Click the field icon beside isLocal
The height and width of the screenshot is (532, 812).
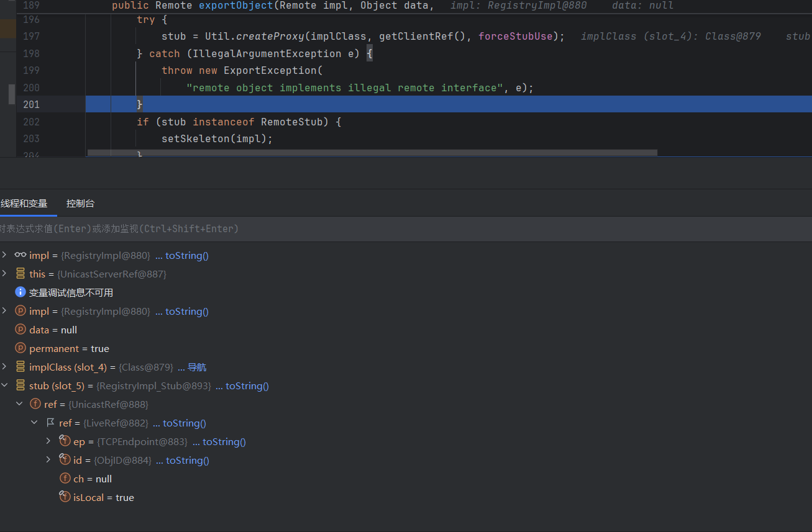[x=65, y=497]
